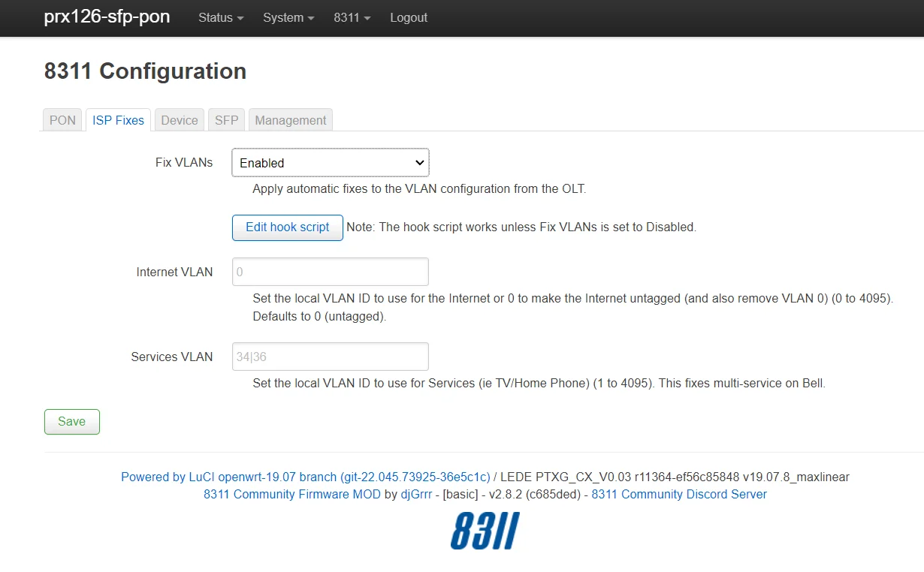Open the Status dropdown menu

(221, 17)
